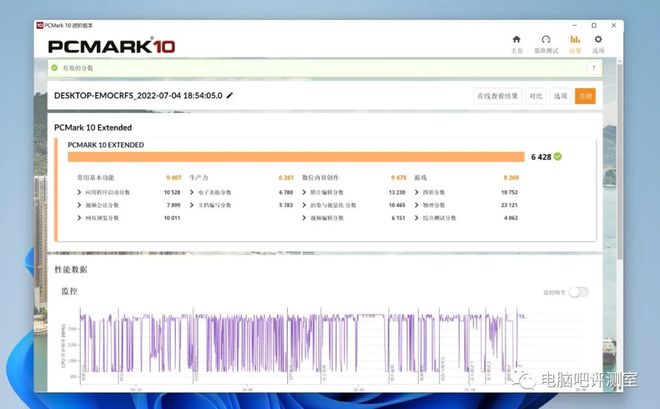Maximize the PCMark 10 window
Screen dimensions: 660x409
[x=594, y=25]
